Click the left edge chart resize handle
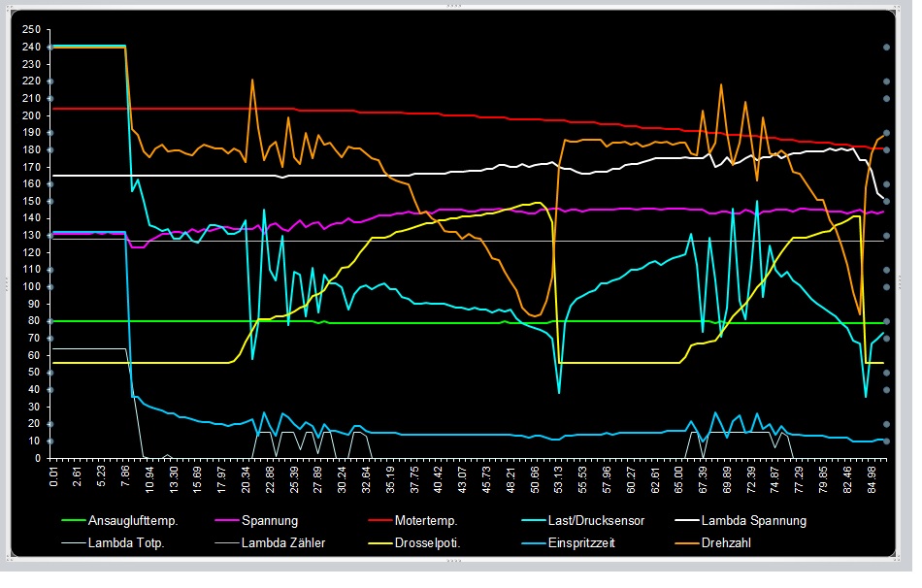 point(6,282)
